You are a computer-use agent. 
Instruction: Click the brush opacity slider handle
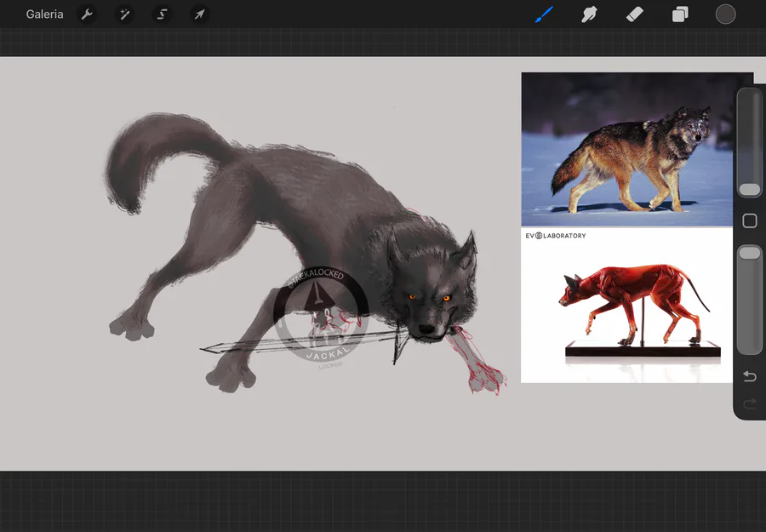[x=749, y=253]
